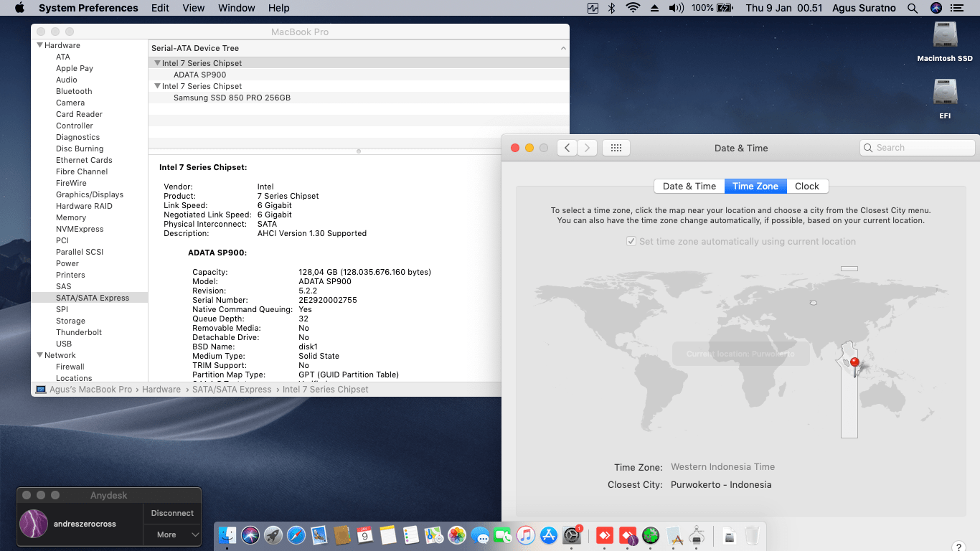Image resolution: width=980 pixels, height=551 pixels.
Task: Open the Edit menu
Action: coord(160,8)
